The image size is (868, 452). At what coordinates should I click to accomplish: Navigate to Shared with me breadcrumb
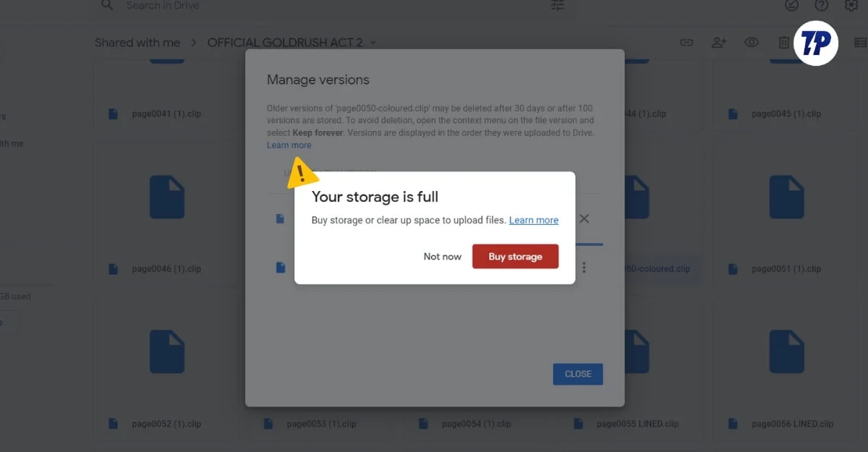(137, 43)
